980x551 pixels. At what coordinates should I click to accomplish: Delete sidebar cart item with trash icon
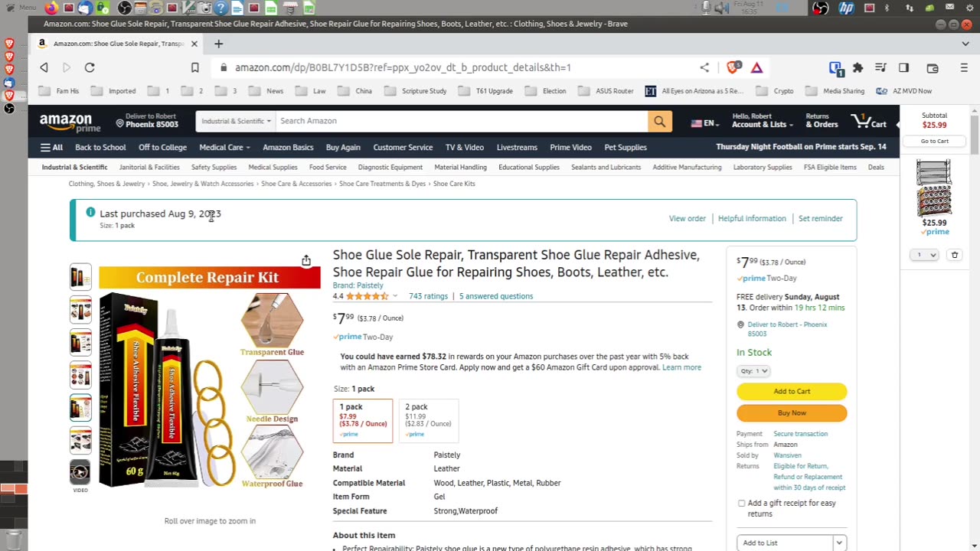(x=955, y=255)
